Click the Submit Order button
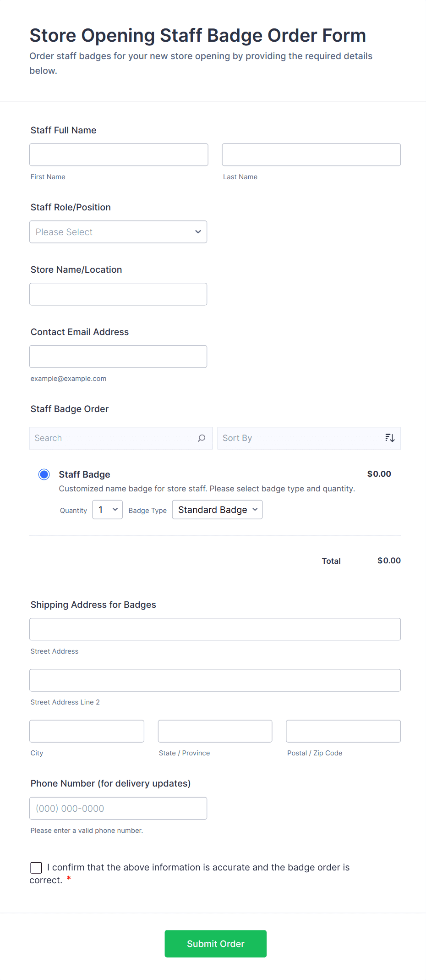This screenshot has width=426, height=980. coord(215,944)
